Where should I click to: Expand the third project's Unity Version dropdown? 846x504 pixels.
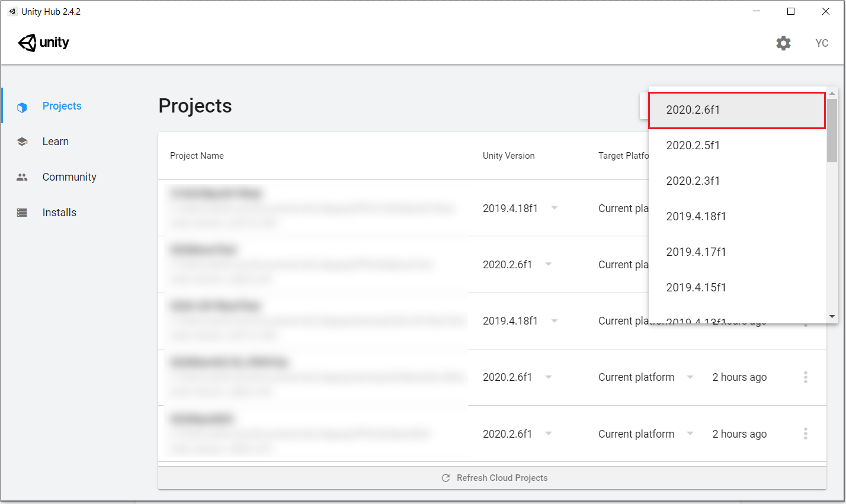click(x=554, y=320)
